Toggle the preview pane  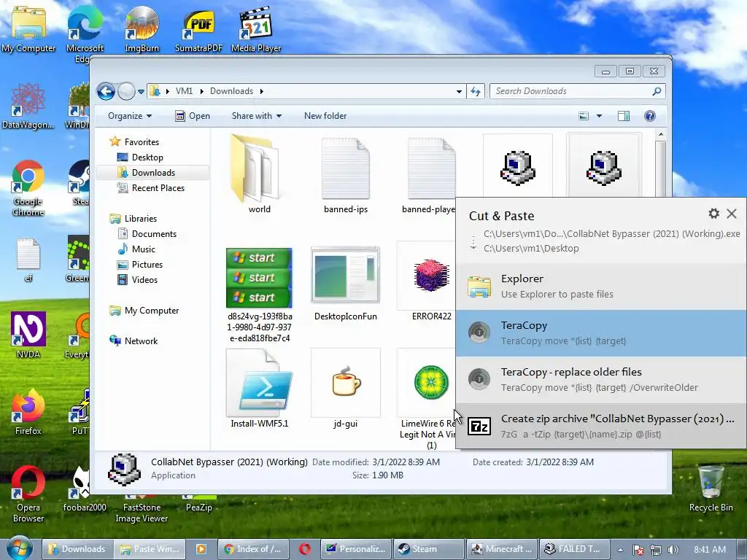click(x=624, y=116)
